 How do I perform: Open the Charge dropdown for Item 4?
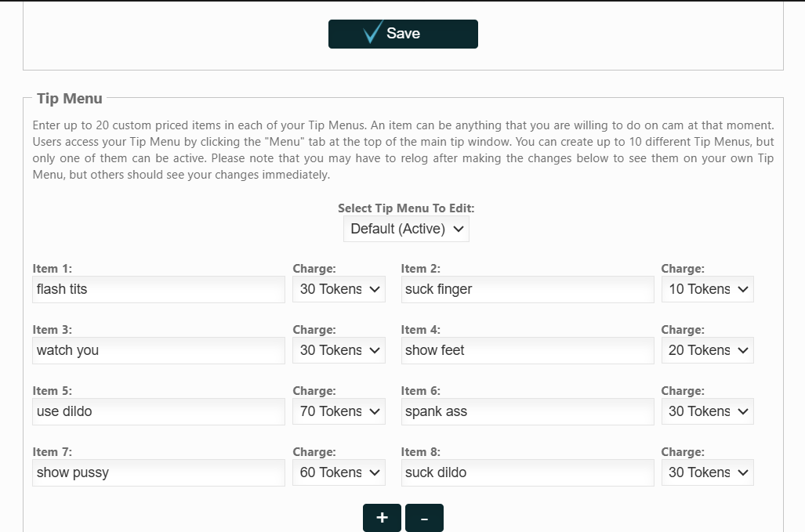pyautogui.click(x=707, y=350)
